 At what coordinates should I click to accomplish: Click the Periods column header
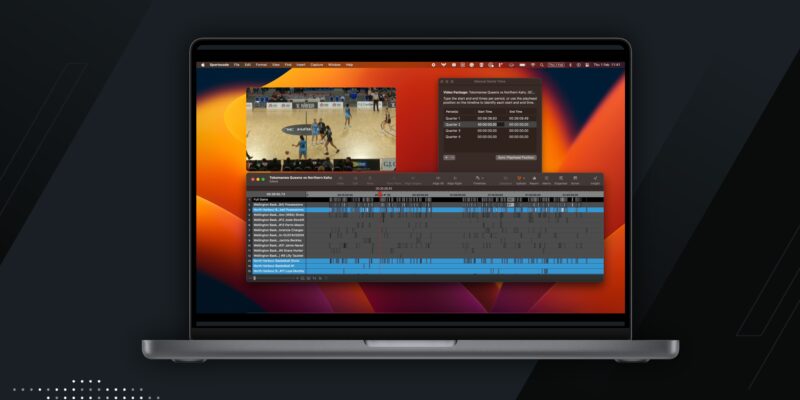coord(452,112)
